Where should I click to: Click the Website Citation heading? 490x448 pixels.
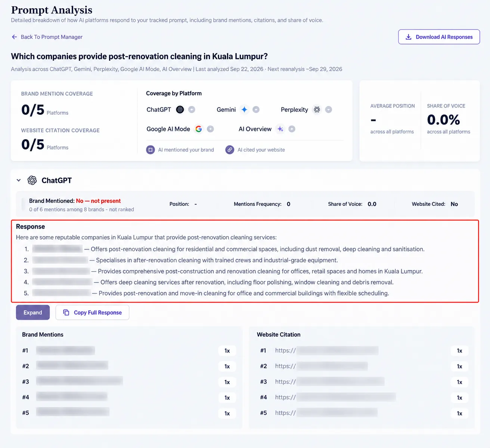(x=279, y=334)
